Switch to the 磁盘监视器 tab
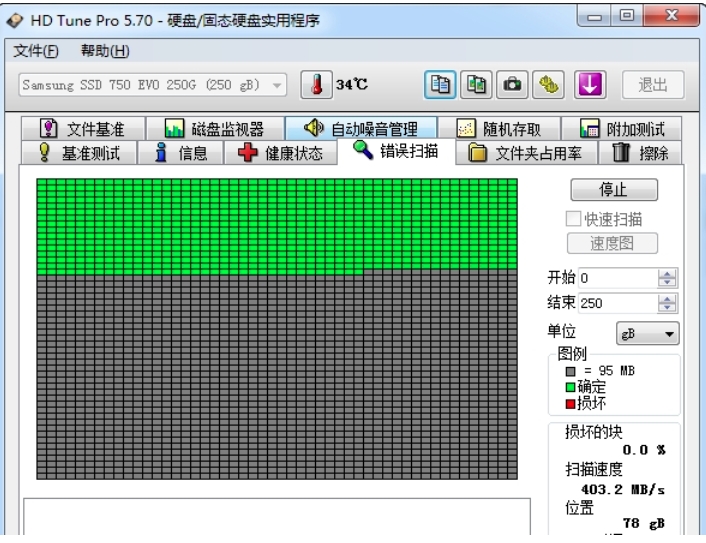The height and width of the screenshot is (543, 706). 215,128
